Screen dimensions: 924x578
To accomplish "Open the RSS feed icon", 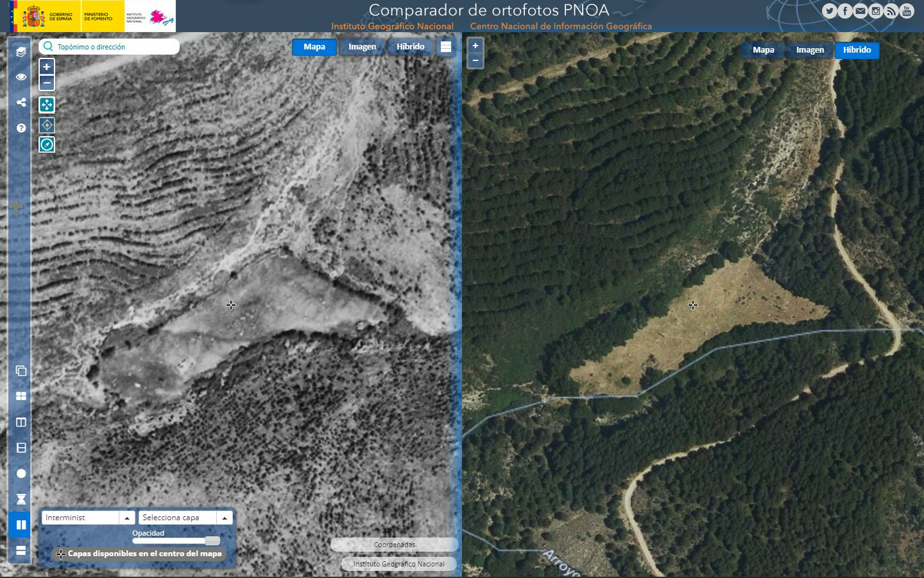I will [891, 10].
